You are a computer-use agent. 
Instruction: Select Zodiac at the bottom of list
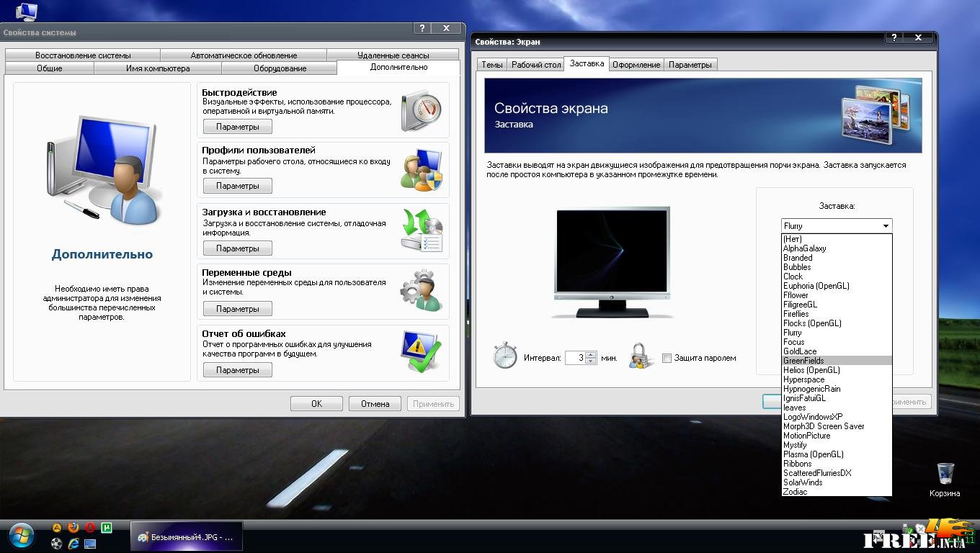(x=837, y=492)
